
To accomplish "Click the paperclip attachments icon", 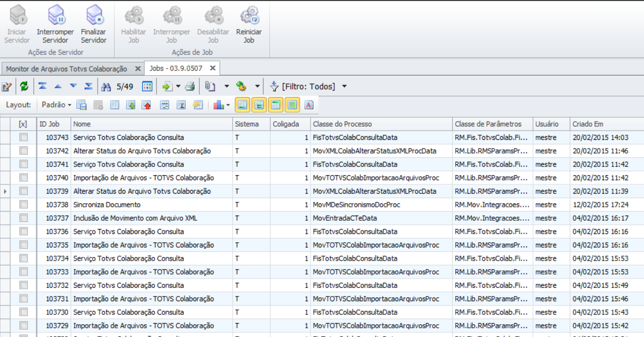I will pyautogui.click(x=209, y=87).
